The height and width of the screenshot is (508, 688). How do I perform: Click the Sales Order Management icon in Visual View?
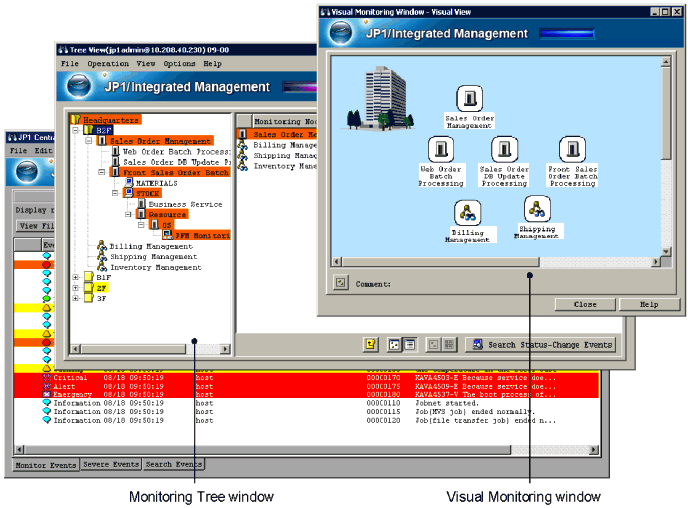click(469, 98)
